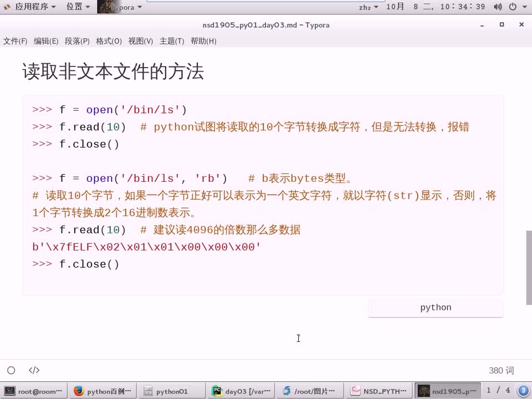Close the Typora window
Viewport: 532px width, 399px height.
click(521, 24)
